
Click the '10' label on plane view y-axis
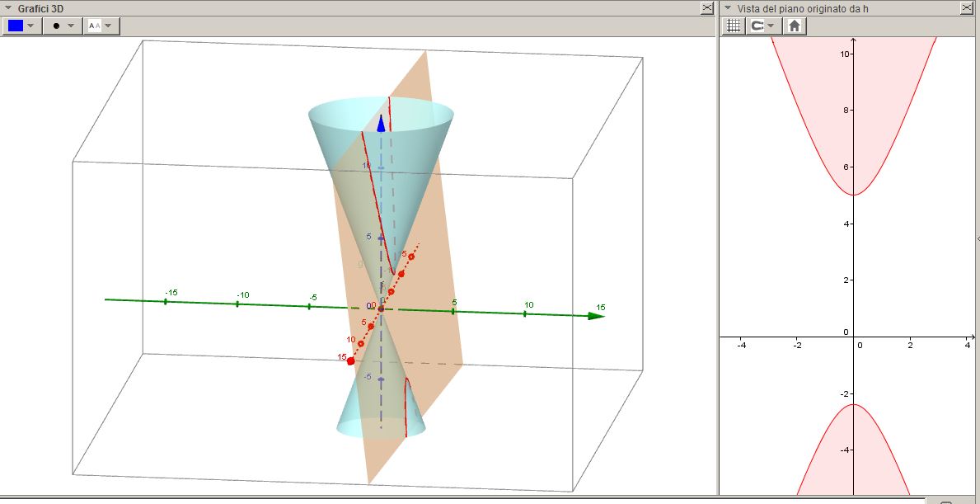[843, 54]
